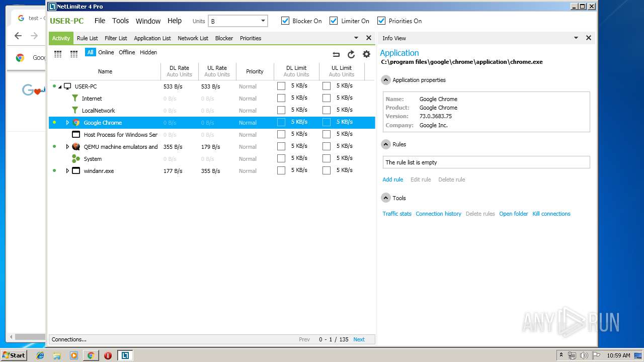Click the System row green icon
The image size is (644, 362).
coord(76,159)
